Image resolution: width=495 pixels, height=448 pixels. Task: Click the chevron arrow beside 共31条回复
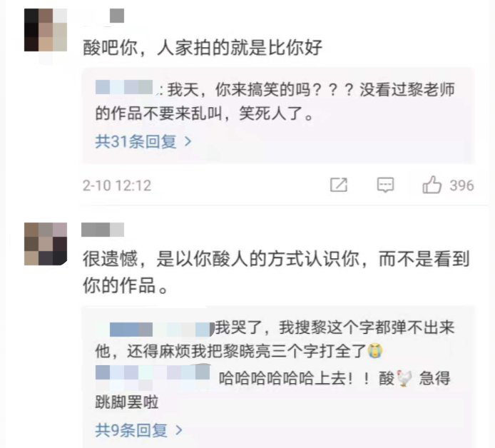coord(188,141)
